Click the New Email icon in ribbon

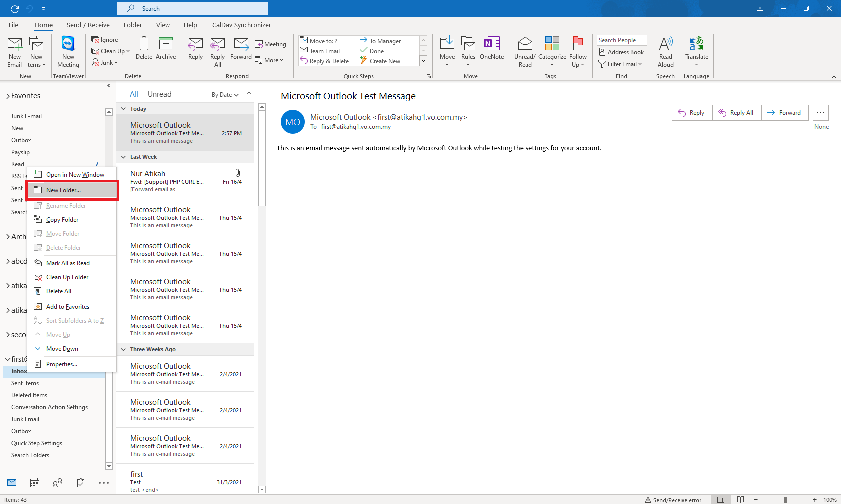click(15, 52)
